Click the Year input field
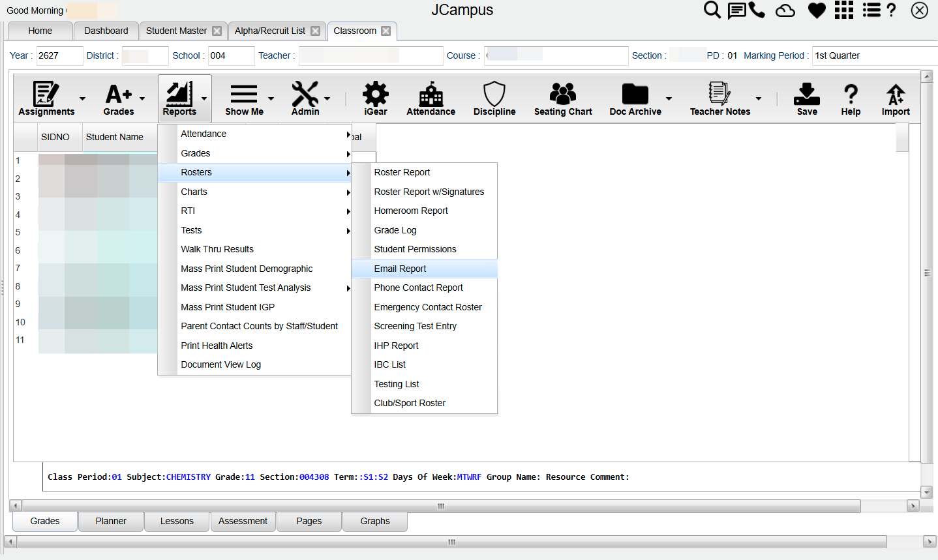 click(x=59, y=55)
